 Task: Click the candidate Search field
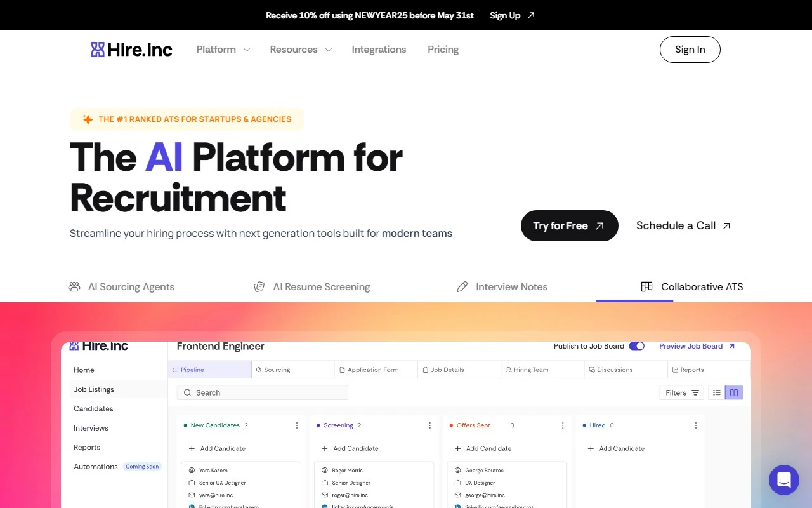[x=263, y=393]
